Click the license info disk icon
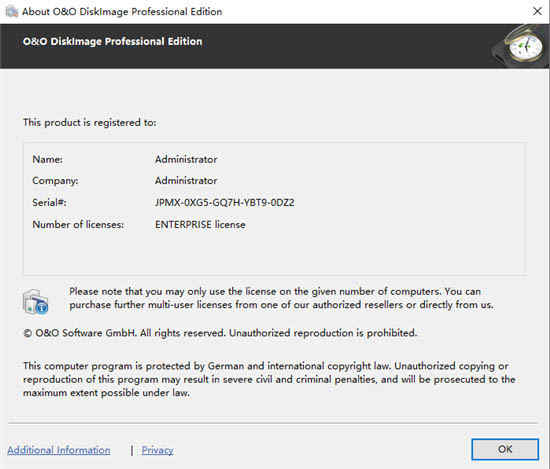This screenshot has height=469, width=550. 35,302
